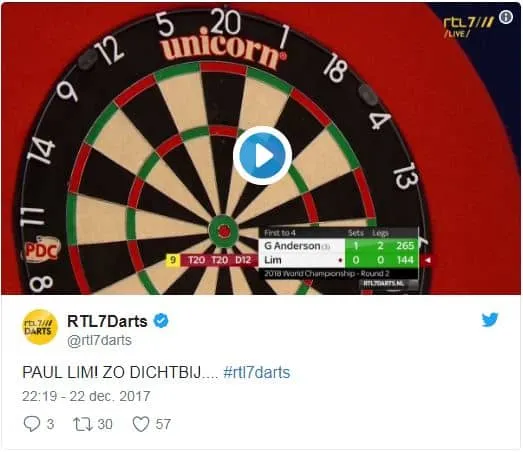Click the retweet count of 30
The width and height of the screenshot is (523, 452).
pos(105,424)
